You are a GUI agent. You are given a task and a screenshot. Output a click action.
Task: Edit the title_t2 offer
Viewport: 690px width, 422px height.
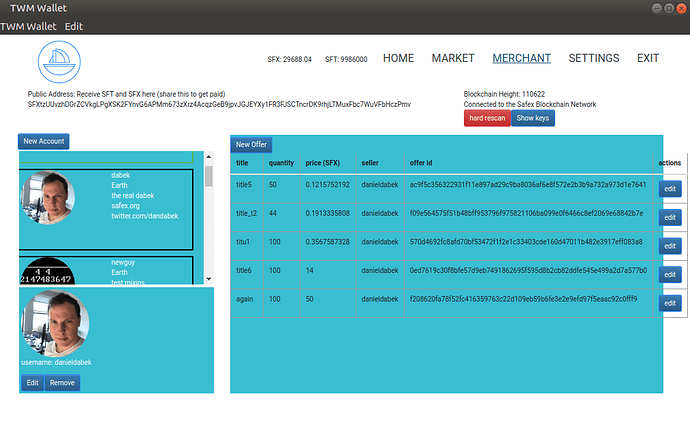(x=670, y=217)
